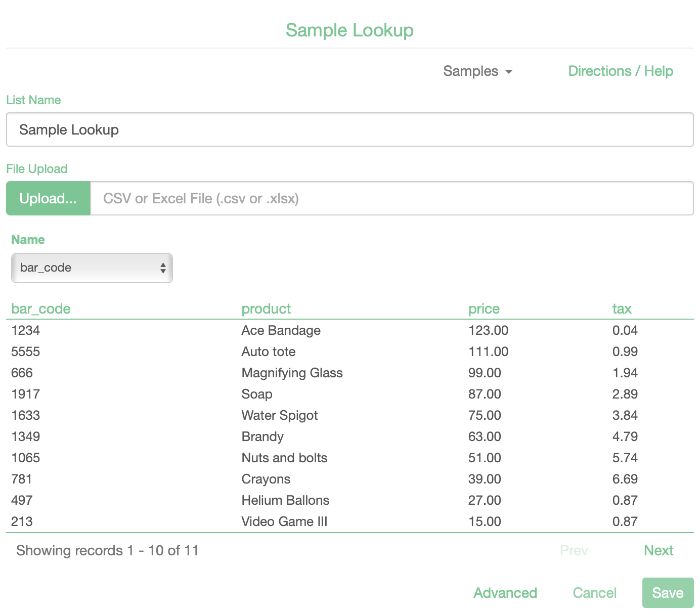Select the Helium Ballons row
The image size is (700, 615).
click(x=285, y=501)
